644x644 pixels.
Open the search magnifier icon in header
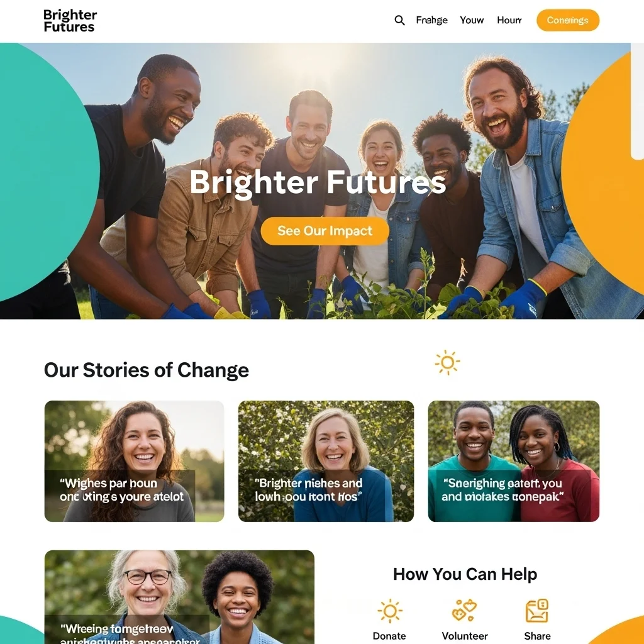399,20
